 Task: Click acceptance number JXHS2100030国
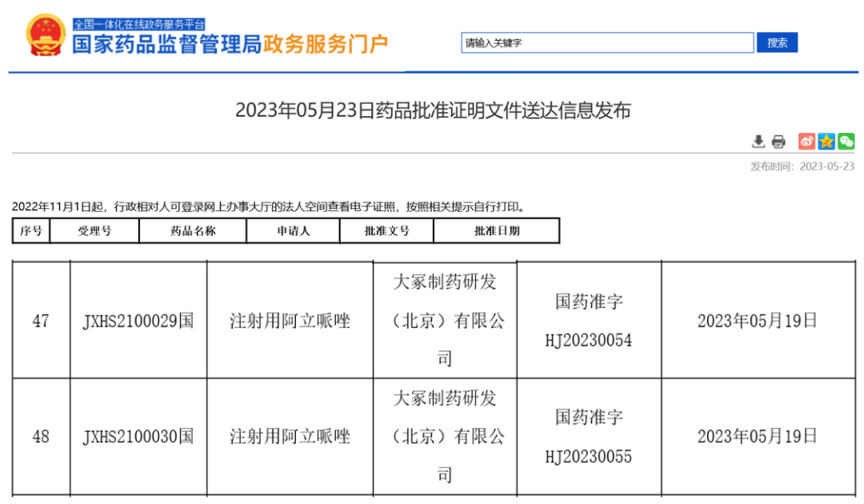pos(138,437)
